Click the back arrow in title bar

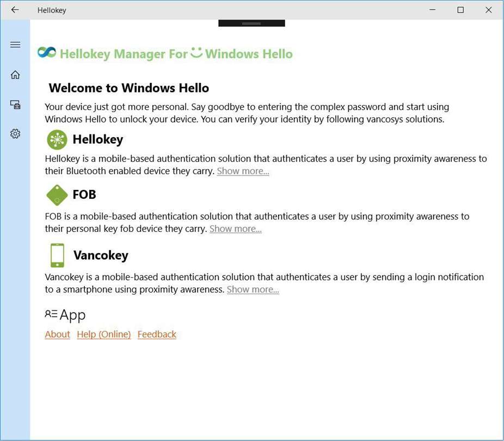coord(15,10)
